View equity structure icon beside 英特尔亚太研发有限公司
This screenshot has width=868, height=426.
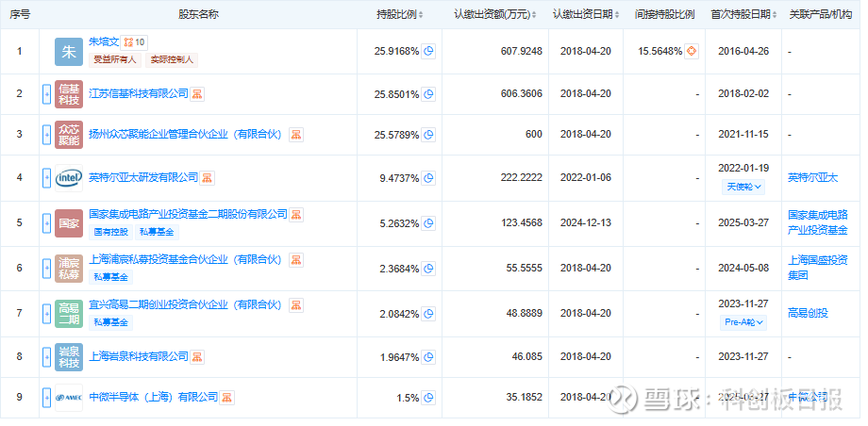point(207,178)
